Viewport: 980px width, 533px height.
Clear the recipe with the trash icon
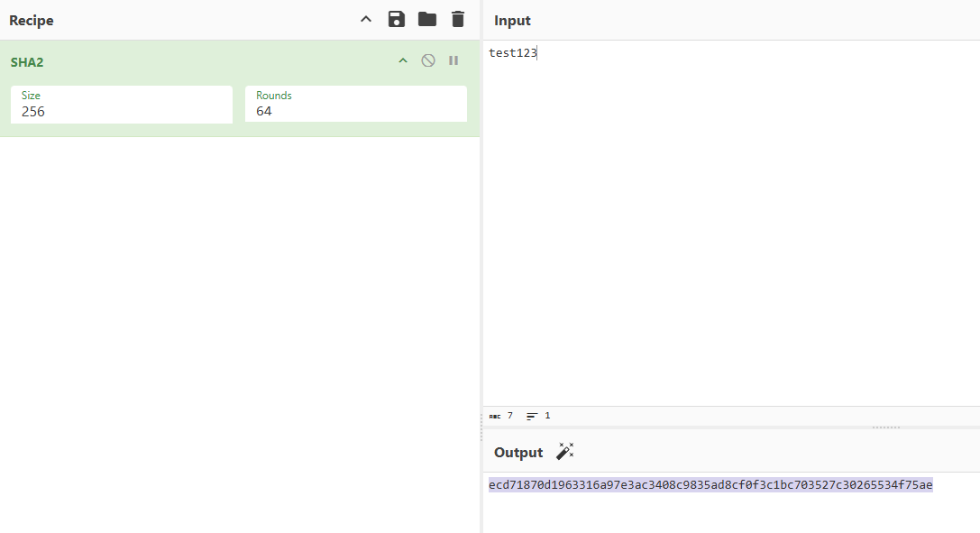pos(457,18)
